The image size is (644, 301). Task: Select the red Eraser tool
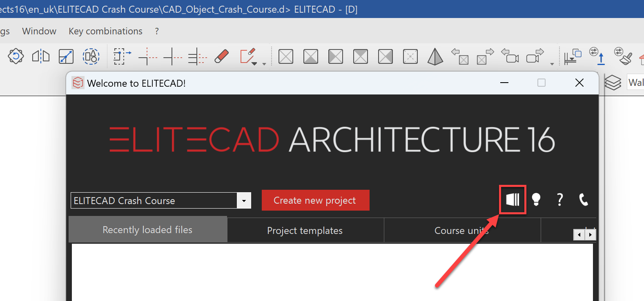[222, 56]
